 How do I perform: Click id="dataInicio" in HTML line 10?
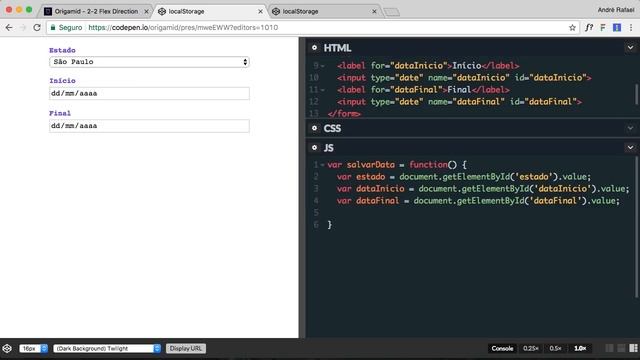click(x=551, y=78)
